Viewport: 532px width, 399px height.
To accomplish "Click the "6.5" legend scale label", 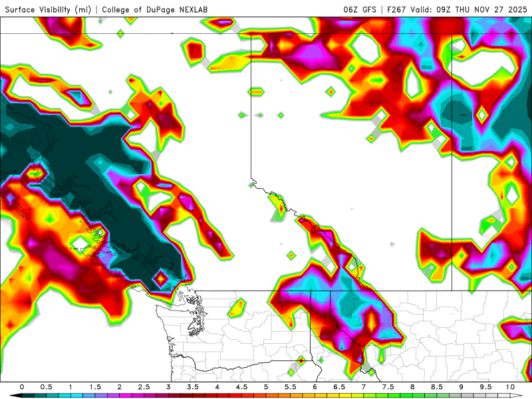I will [x=339, y=387].
